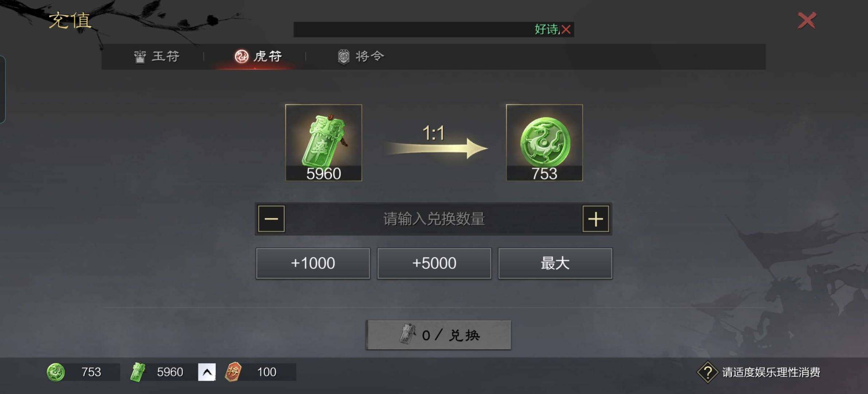Click the green tiger coin icon showing 753

pyautogui.click(x=544, y=142)
